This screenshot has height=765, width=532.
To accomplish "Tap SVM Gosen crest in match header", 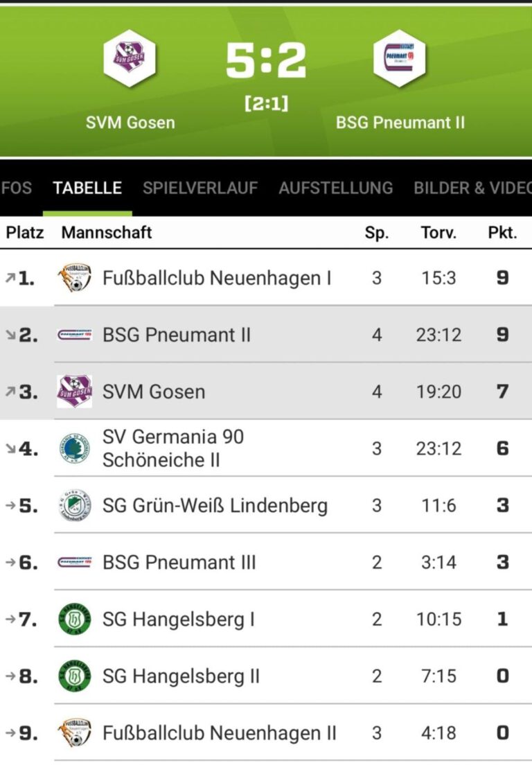I will click(130, 58).
